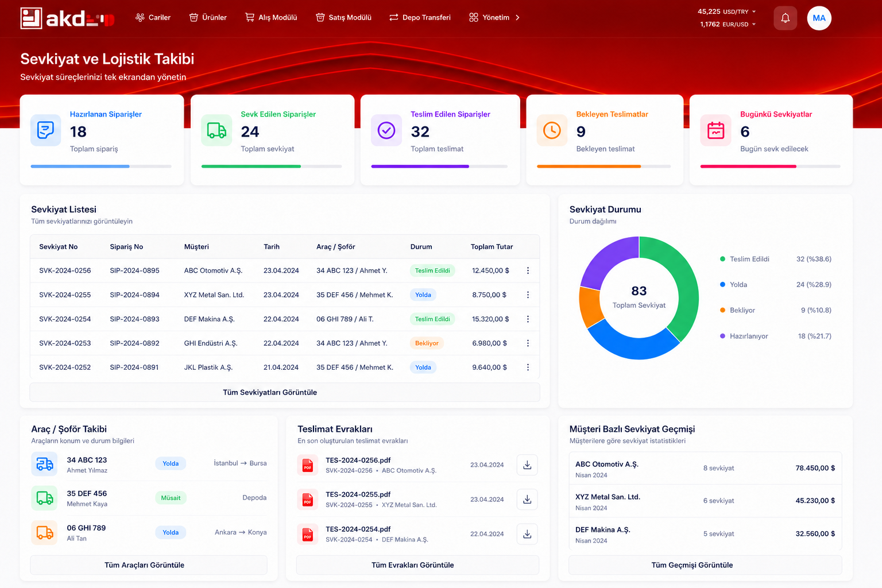Click the Hazırlanan Siparişler card icon
Image resolution: width=882 pixels, height=588 pixels.
[x=45, y=130]
